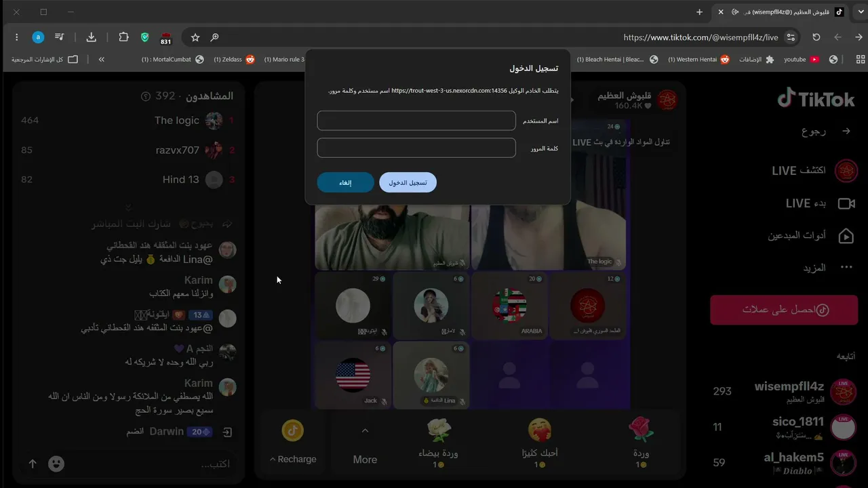This screenshot has width=868, height=488.
Task: Select the Lina guest tile
Action: coord(431,375)
